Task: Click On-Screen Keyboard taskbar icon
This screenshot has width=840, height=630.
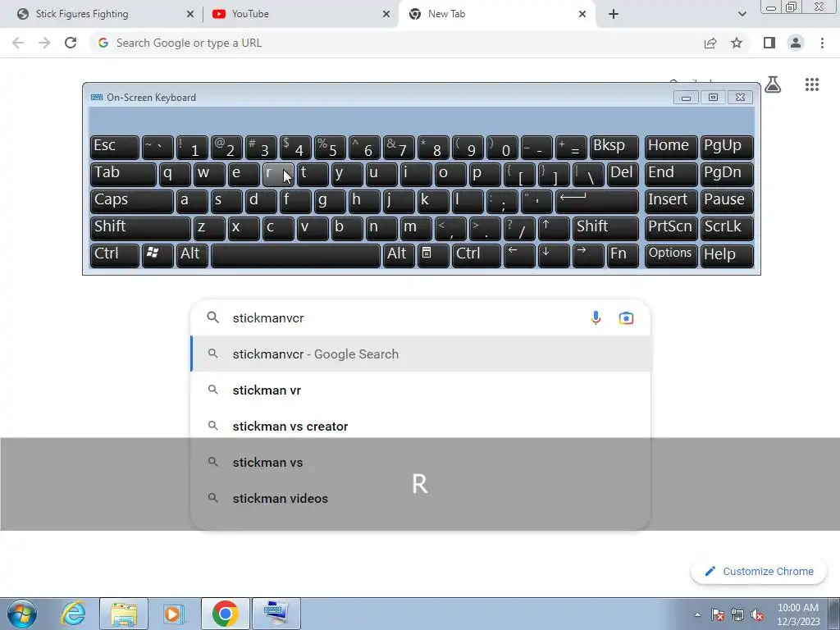Action: [276, 614]
